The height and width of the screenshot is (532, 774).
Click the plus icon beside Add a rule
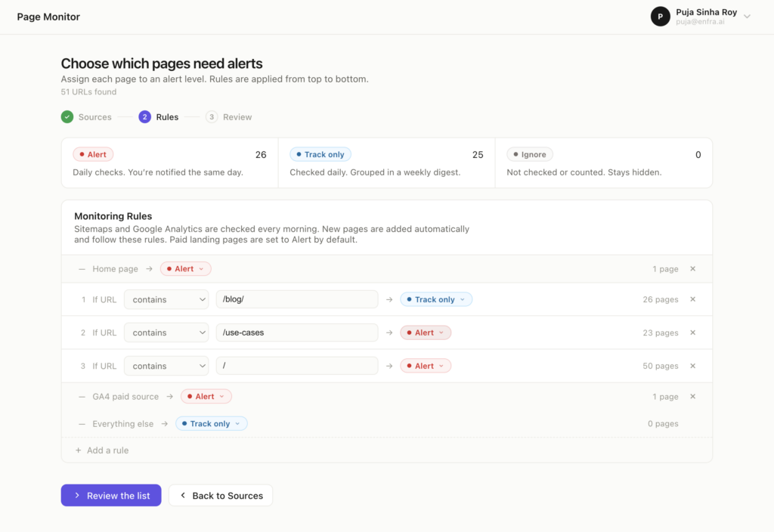78,450
